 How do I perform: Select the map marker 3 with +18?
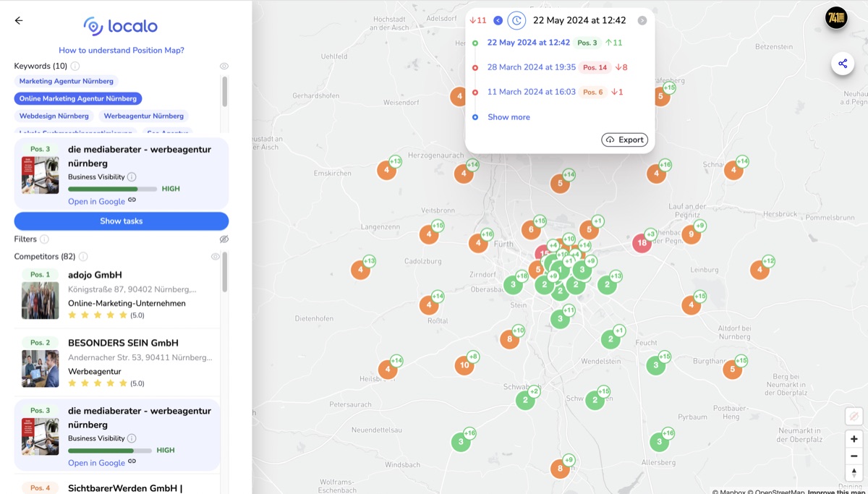click(513, 285)
